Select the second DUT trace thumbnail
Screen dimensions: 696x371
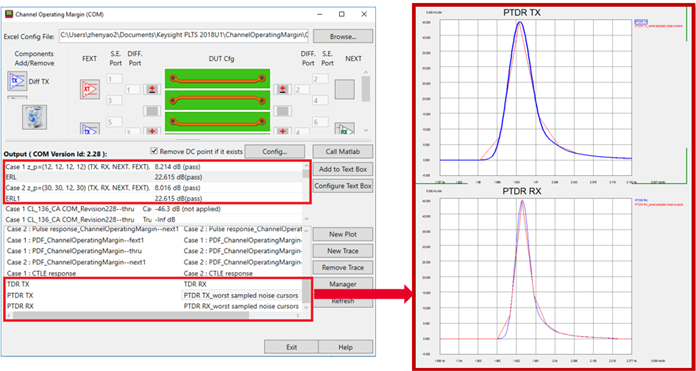[x=217, y=100]
